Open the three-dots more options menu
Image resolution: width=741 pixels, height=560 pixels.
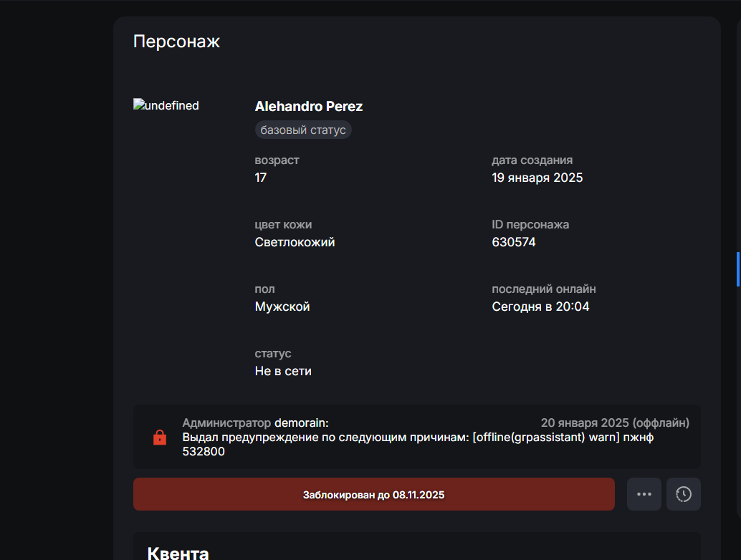tap(644, 494)
